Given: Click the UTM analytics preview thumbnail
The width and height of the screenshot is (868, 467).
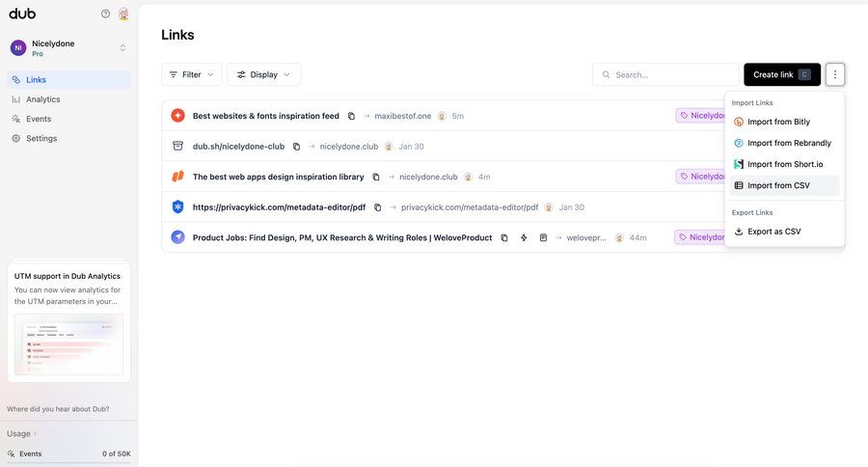Looking at the screenshot, I should pos(68,344).
